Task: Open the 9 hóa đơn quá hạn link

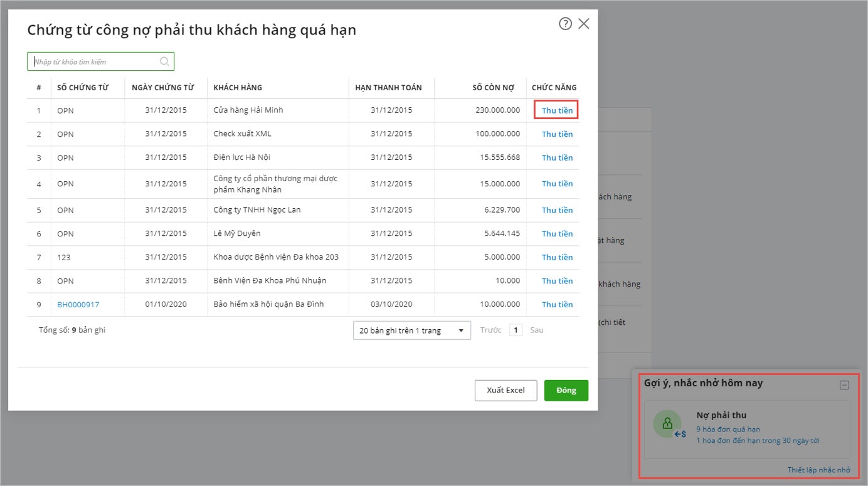Action: pos(728,430)
